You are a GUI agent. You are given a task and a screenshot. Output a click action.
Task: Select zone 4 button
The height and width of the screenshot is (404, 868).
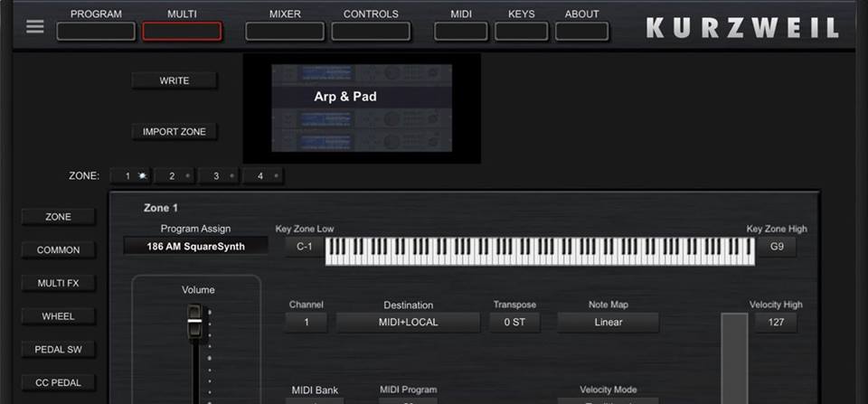click(x=263, y=176)
